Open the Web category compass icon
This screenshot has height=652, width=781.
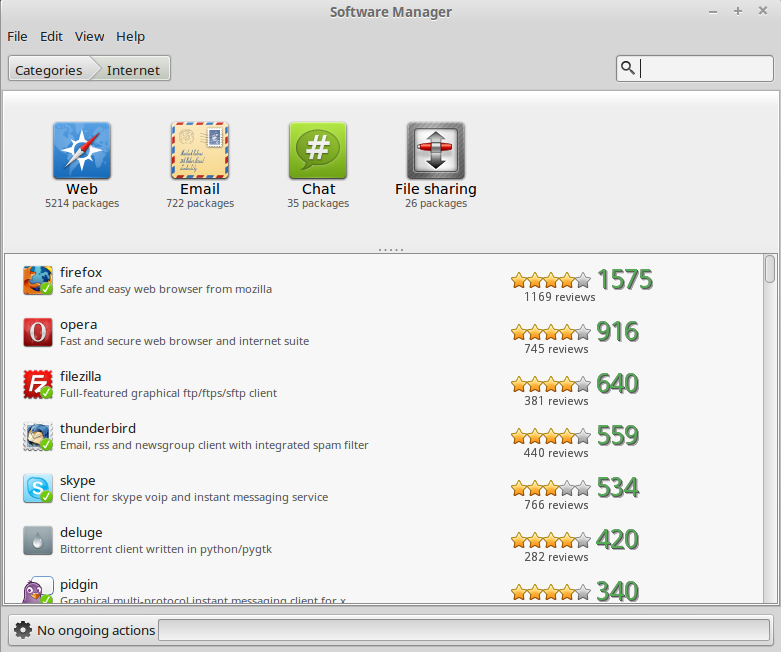click(82, 150)
